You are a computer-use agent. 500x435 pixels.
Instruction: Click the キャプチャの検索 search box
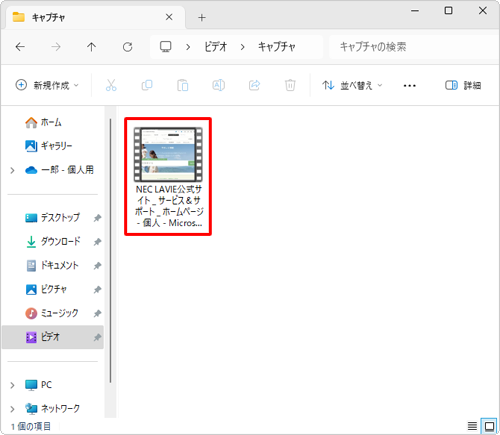pos(413,47)
